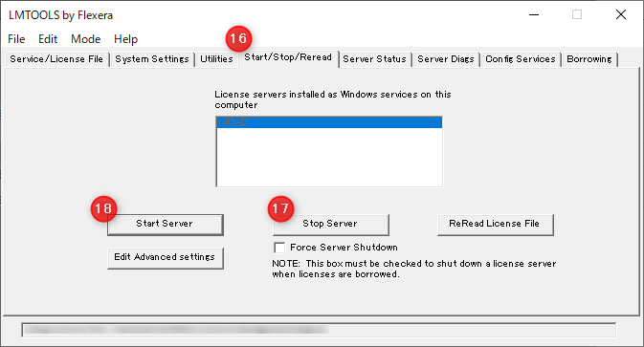
Task: Switch to the Server Diags tab
Action: 446,59
